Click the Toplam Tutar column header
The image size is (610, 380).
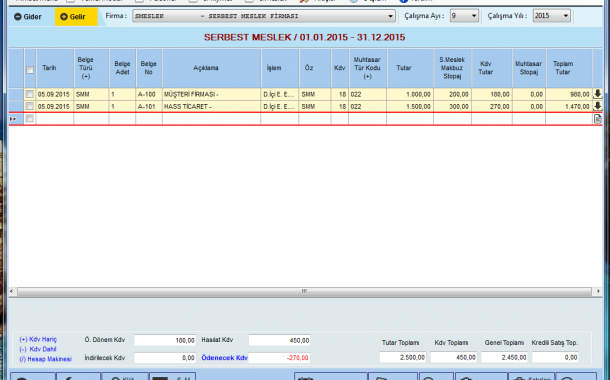click(x=569, y=68)
